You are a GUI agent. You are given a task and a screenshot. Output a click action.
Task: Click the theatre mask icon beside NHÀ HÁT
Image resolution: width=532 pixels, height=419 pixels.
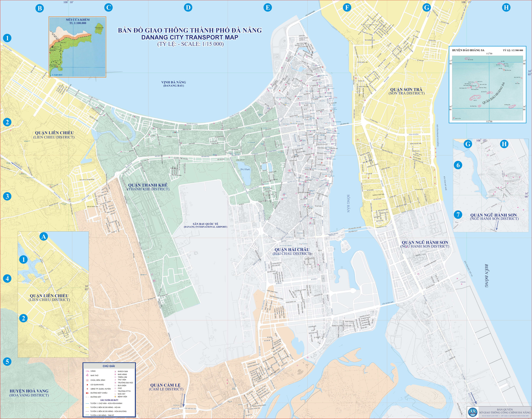tap(115, 394)
